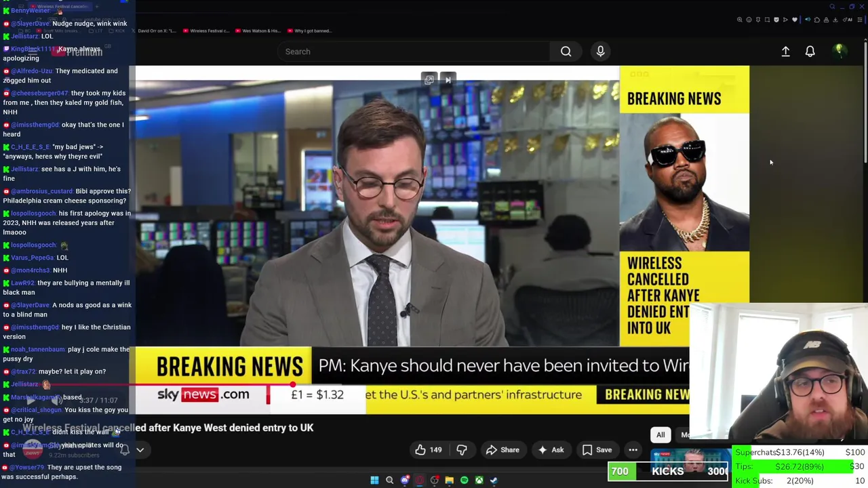The width and height of the screenshot is (868, 488).
Task: Click the video play/pause control
Action: [31, 401]
